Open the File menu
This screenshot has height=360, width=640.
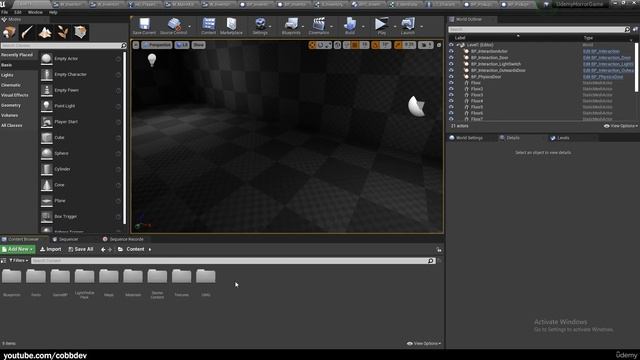4,12
